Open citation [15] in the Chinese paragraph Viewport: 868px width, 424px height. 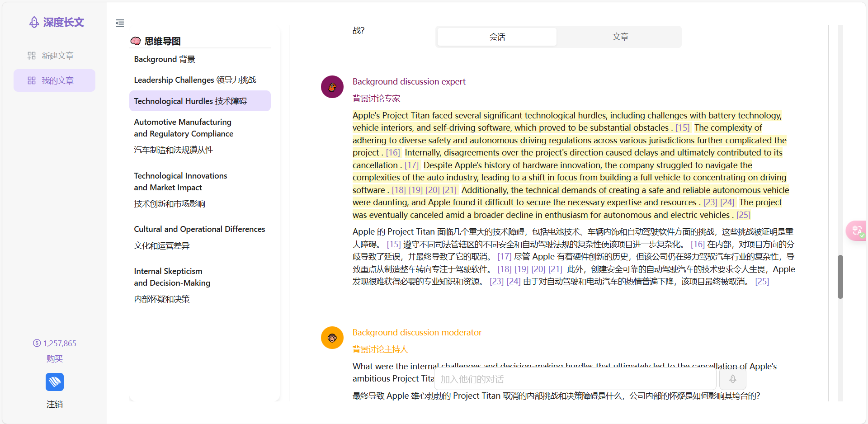(394, 244)
